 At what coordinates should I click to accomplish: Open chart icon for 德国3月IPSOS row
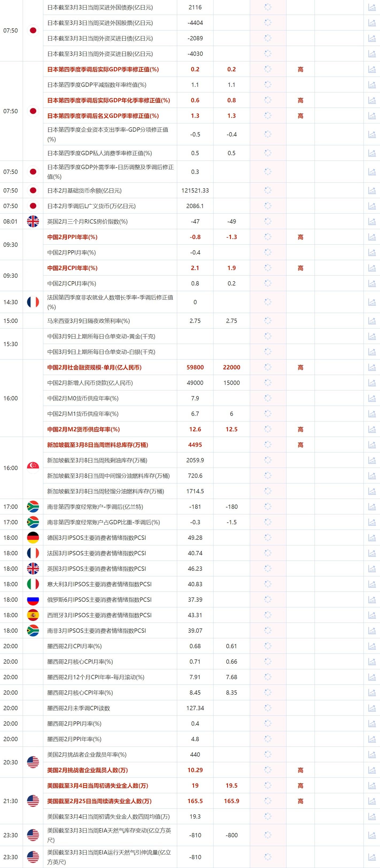pyautogui.click(x=372, y=538)
